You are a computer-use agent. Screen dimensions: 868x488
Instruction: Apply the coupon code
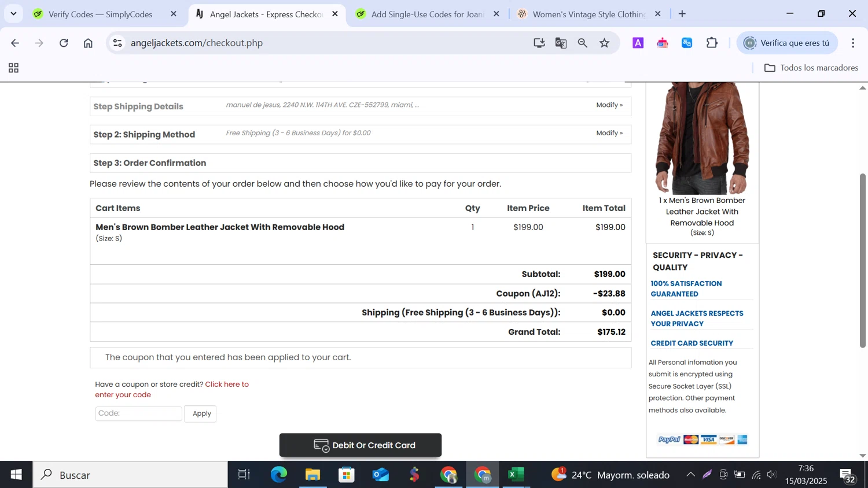coord(201,413)
